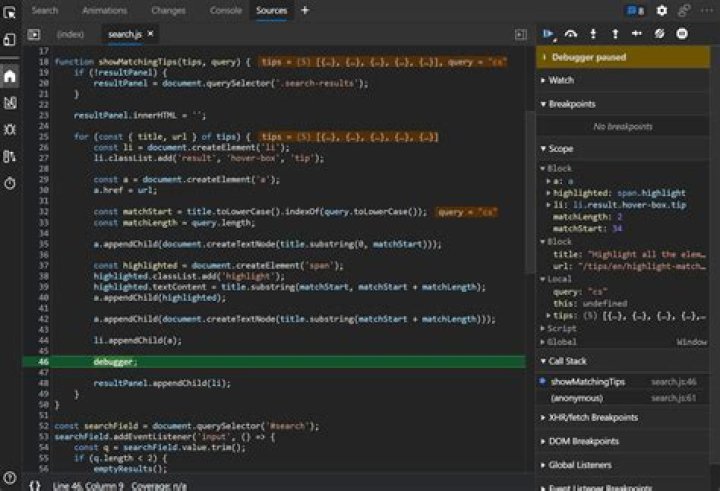Screen dimensions: 720x491
Task: Open search.js:46 source link
Action: [674, 382]
